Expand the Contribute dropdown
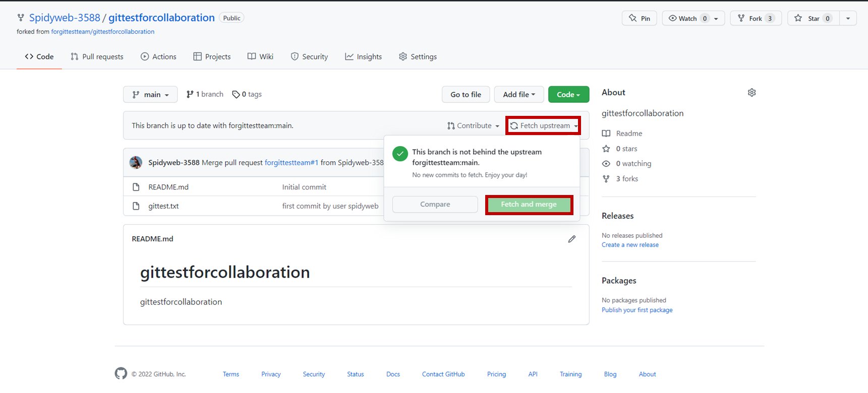 tap(473, 125)
